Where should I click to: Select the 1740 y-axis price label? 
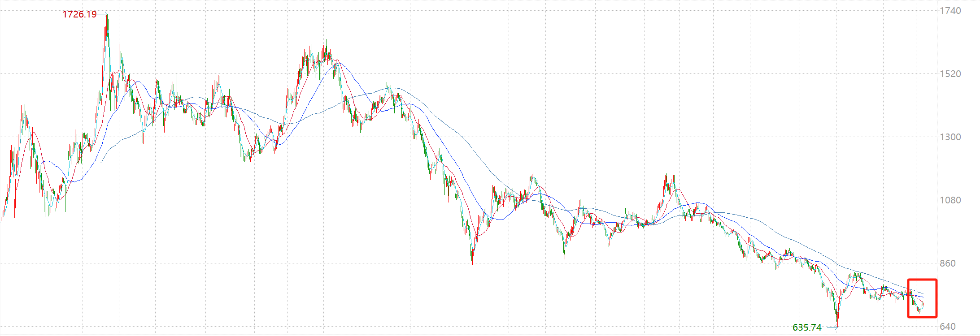[950, 11]
